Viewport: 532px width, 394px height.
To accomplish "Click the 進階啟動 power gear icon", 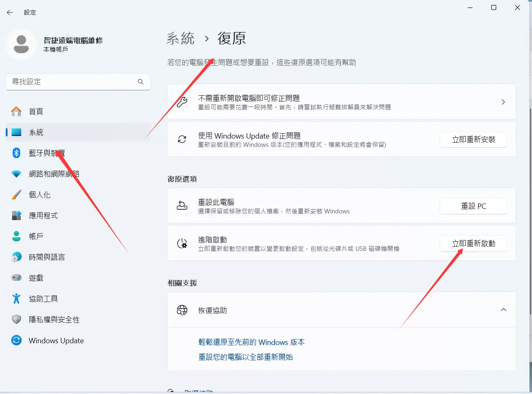I will (182, 243).
